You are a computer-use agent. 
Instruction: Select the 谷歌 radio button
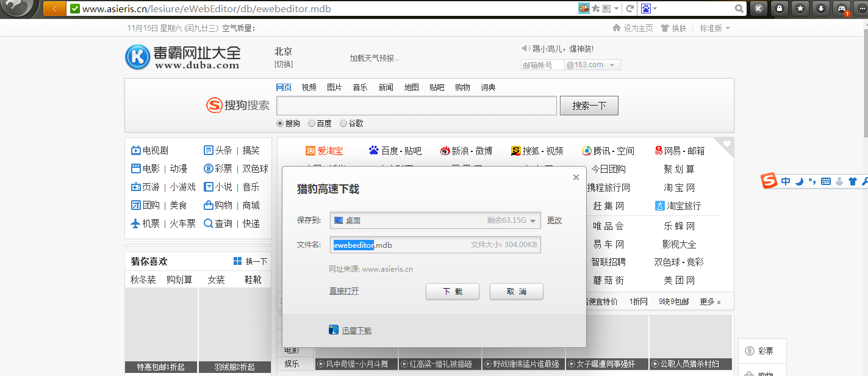[x=343, y=123]
